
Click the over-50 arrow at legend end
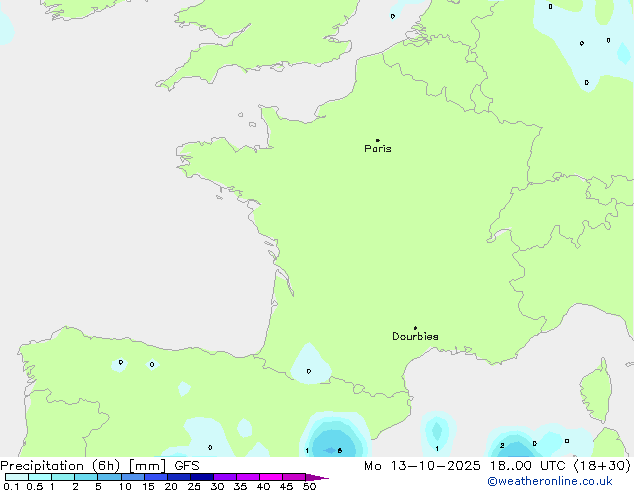[x=317, y=477]
